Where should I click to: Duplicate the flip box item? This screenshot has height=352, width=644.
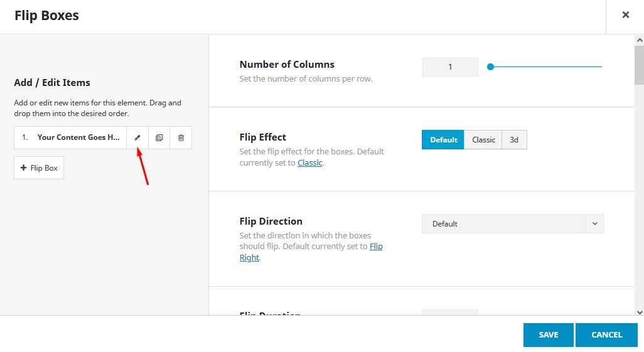(x=159, y=137)
